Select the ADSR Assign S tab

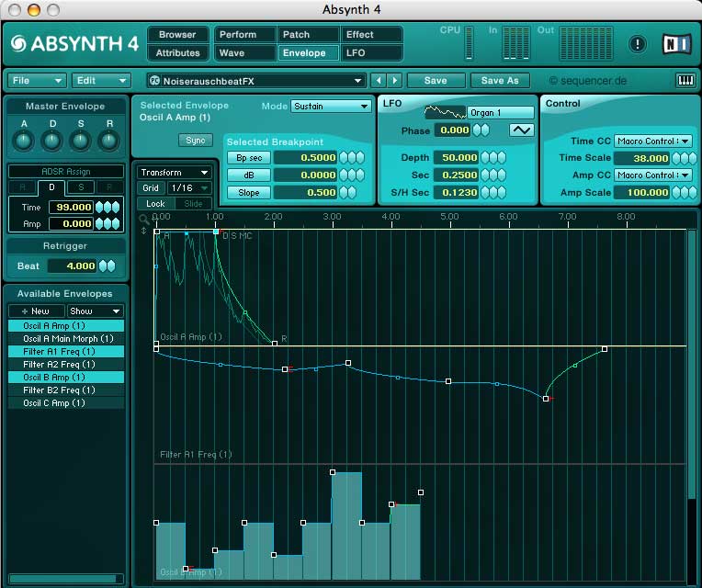coord(81,187)
